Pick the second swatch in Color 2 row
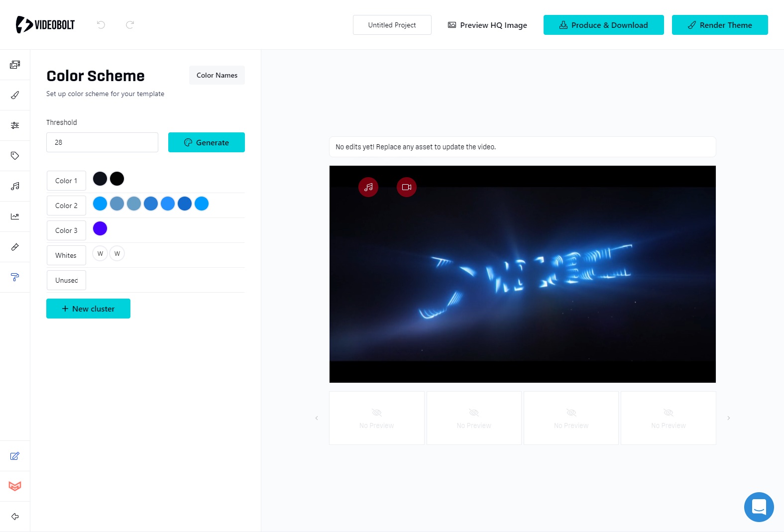784x532 pixels. click(x=117, y=204)
